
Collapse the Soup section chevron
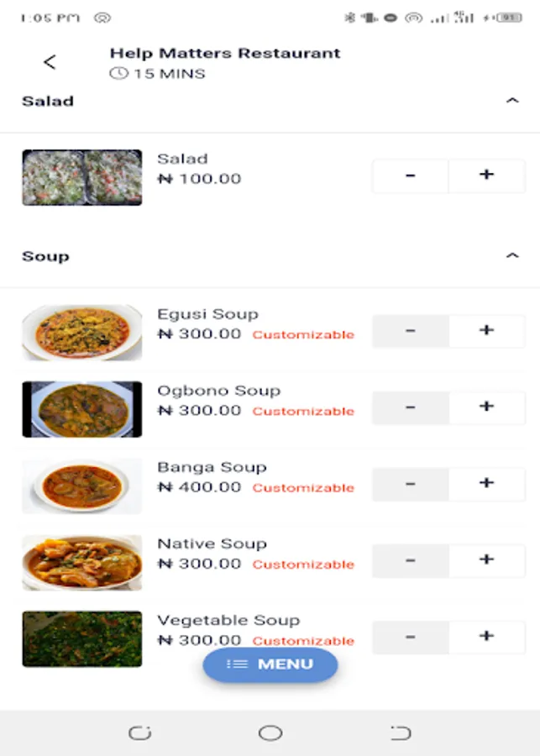(512, 256)
